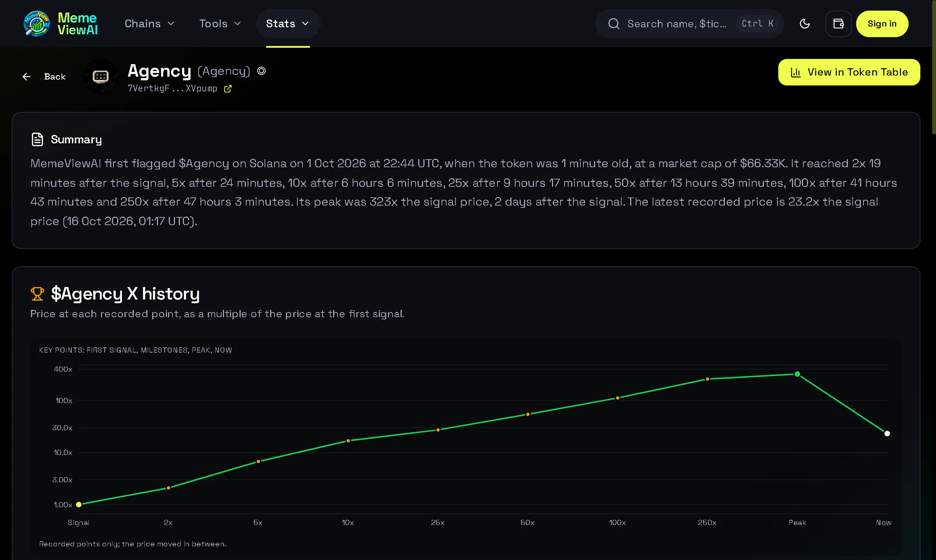Image resolution: width=936 pixels, height=560 pixels.
Task: Click the copy icon beside the Agency ticker
Action: tap(261, 71)
